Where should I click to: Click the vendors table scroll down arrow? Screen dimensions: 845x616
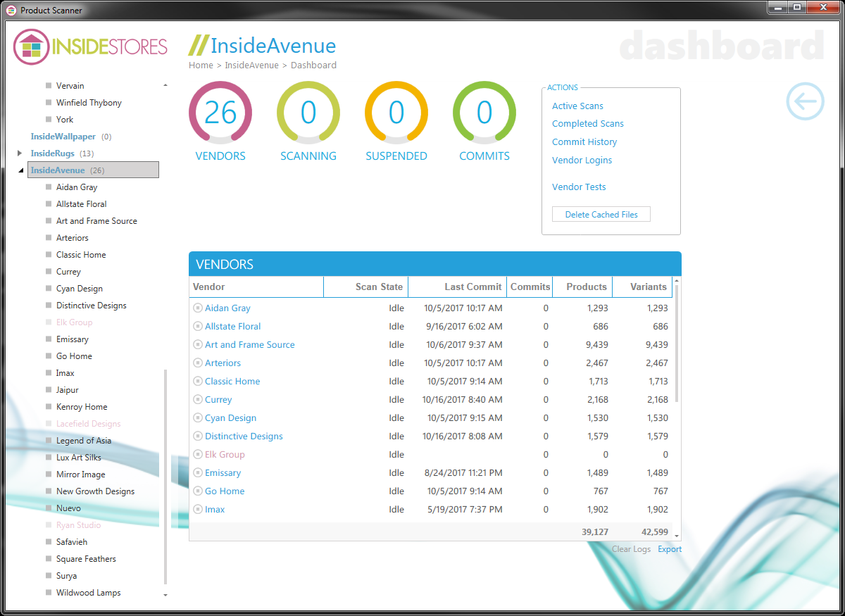click(x=677, y=536)
